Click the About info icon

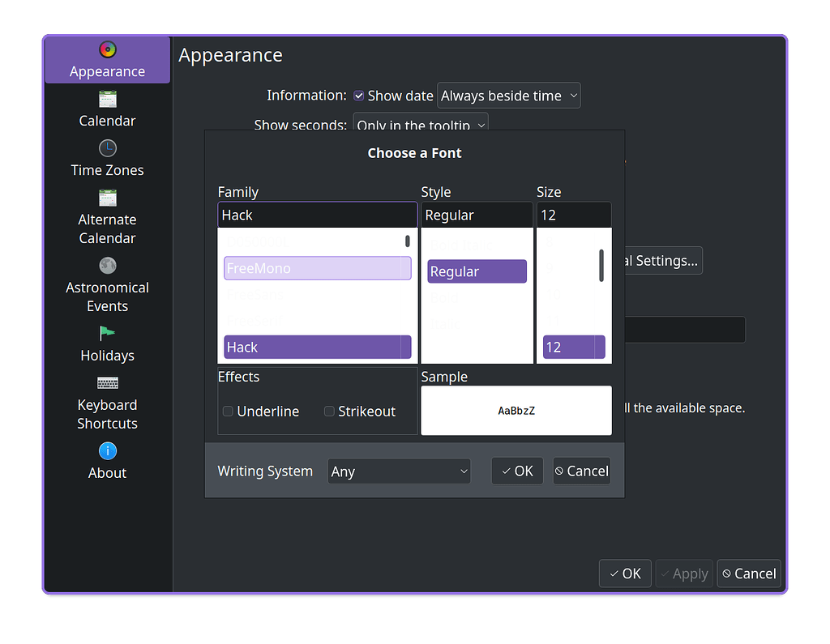point(107,451)
